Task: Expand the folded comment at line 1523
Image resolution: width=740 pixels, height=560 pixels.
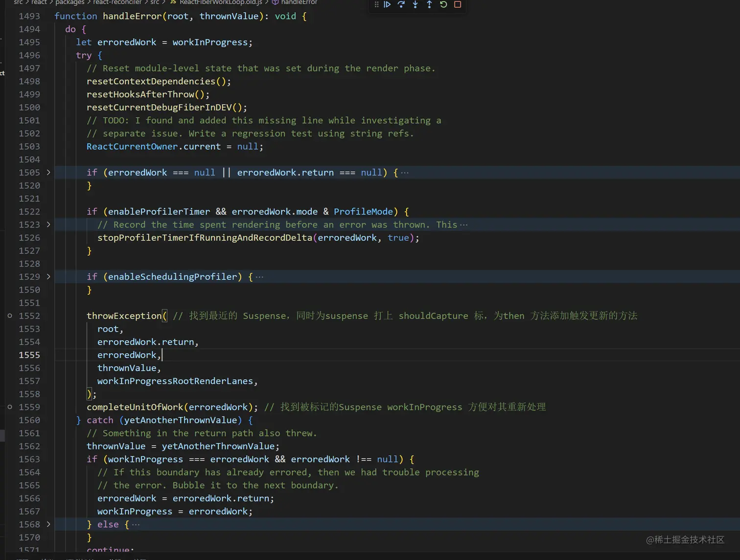Action: coord(48,224)
